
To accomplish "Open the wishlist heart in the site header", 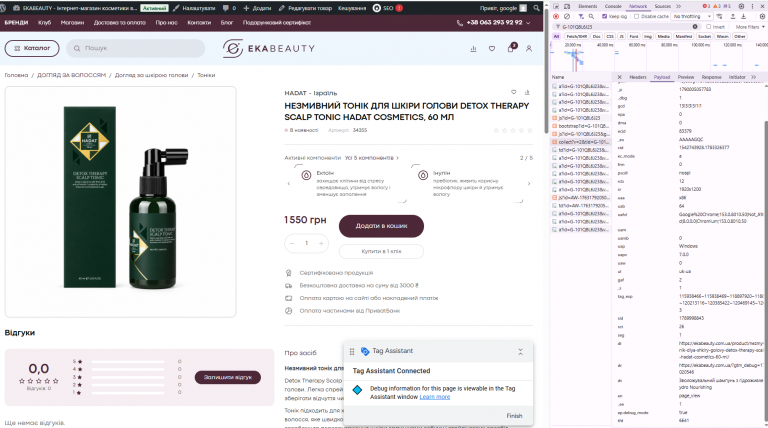I will coord(492,48).
